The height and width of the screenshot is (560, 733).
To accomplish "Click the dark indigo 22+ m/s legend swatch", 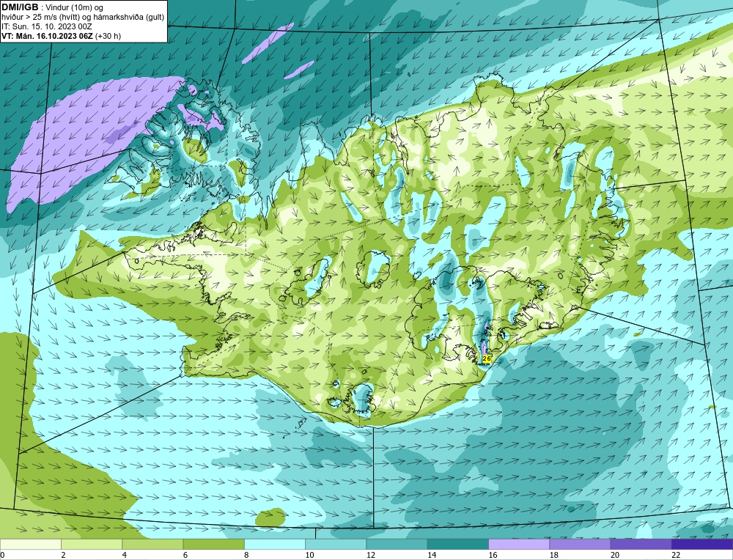I will [x=702, y=544].
